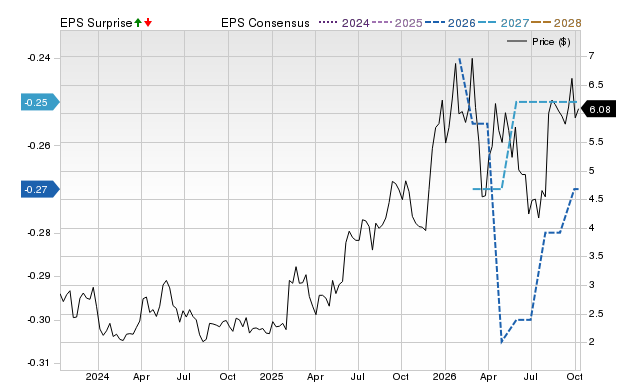Select the 2024 legend entry

click(344, 22)
